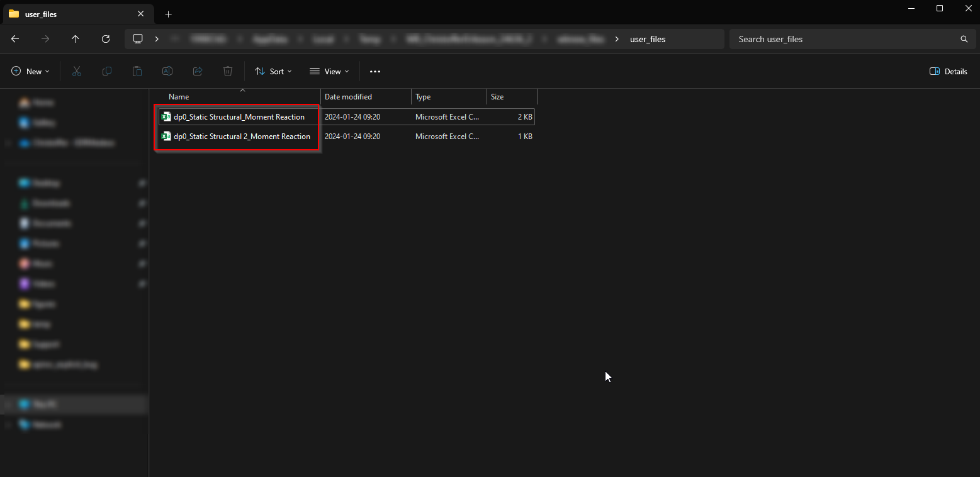Add a new File Explorer tab
Image resolution: width=980 pixels, height=477 pixels.
click(x=168, y=14)
